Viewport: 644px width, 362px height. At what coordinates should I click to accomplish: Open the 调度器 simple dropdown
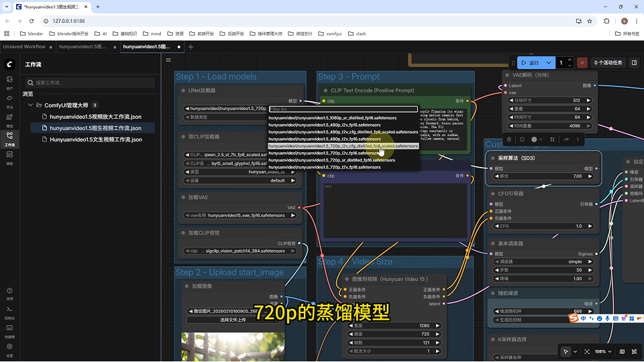tap(544, 261)
